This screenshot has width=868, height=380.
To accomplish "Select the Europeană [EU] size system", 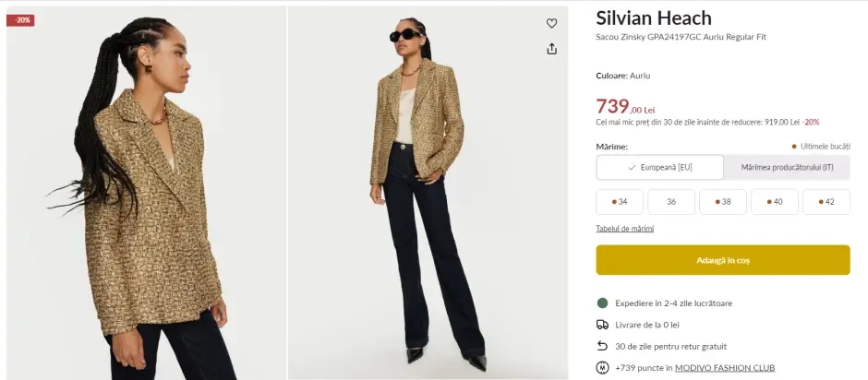I will click(x=659, y=167).
